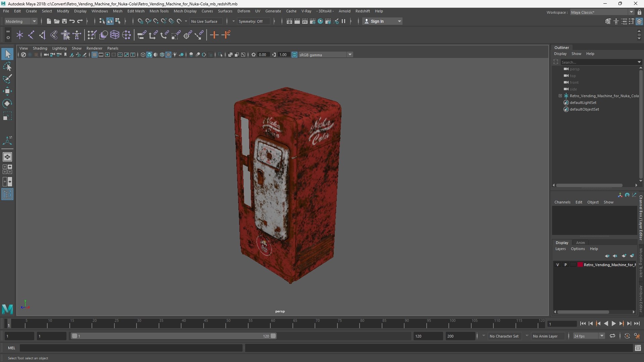Pause Viewport 2.0 icon
The width and height of the screenshot is (644, 362).
coord(343,21)
